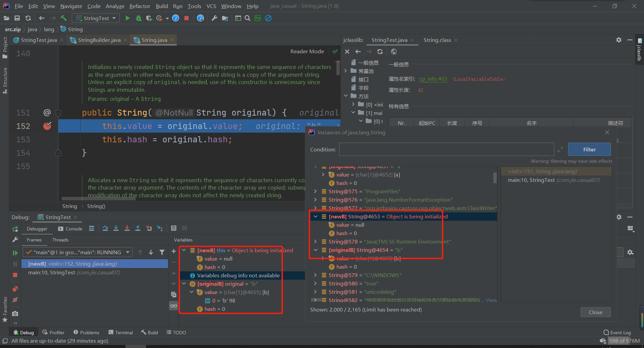Save all files with the floppy disk icon

click(17, 18)
